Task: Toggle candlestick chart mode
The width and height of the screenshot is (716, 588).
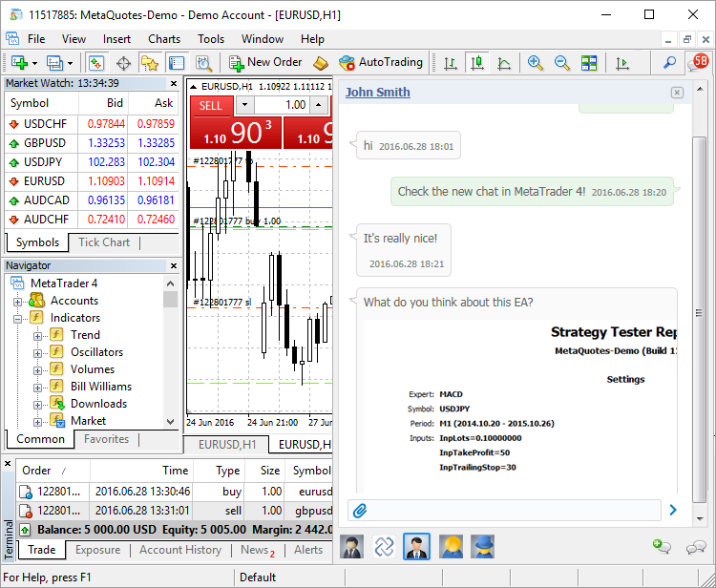Action: pyautogui.click(x=476, y=63)
